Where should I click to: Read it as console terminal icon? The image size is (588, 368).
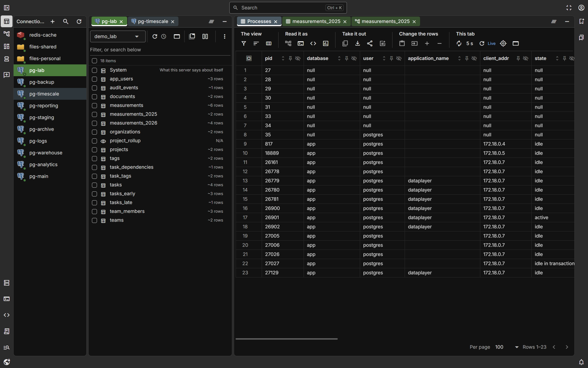click(301, 43)
